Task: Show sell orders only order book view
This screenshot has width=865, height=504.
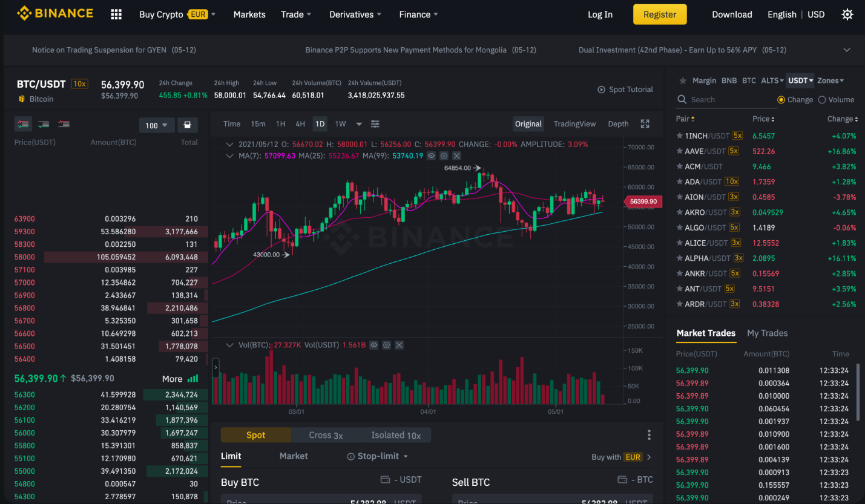Action: pyautogui.click(x=64, y=124)
